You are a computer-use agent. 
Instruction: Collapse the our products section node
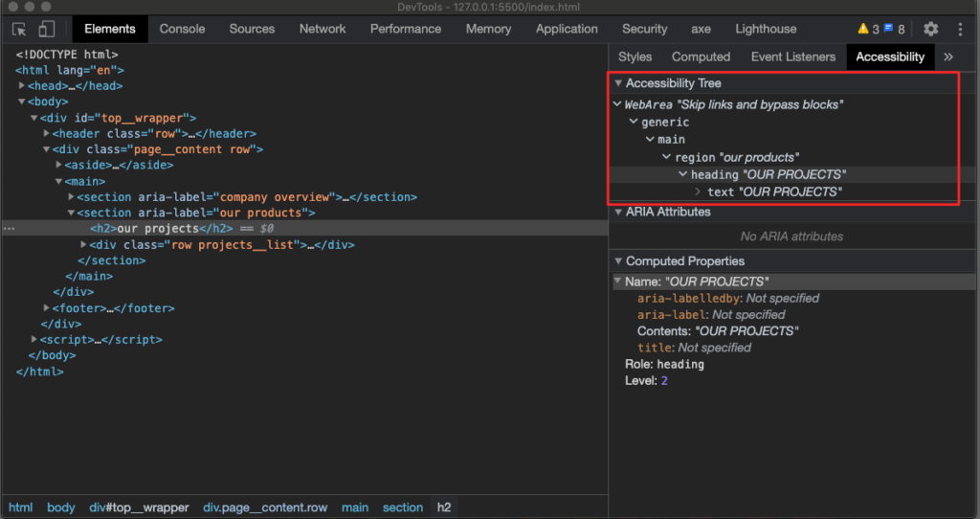(71, 213)
